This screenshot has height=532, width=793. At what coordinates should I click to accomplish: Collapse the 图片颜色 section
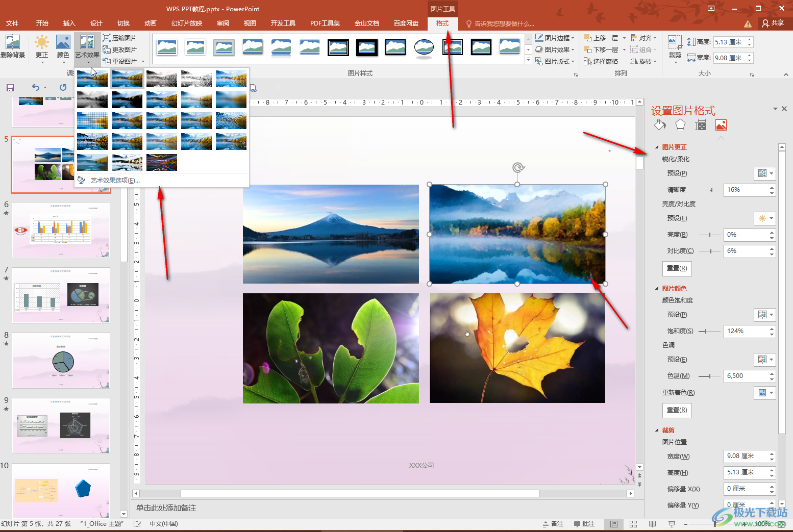coord(657,288)
